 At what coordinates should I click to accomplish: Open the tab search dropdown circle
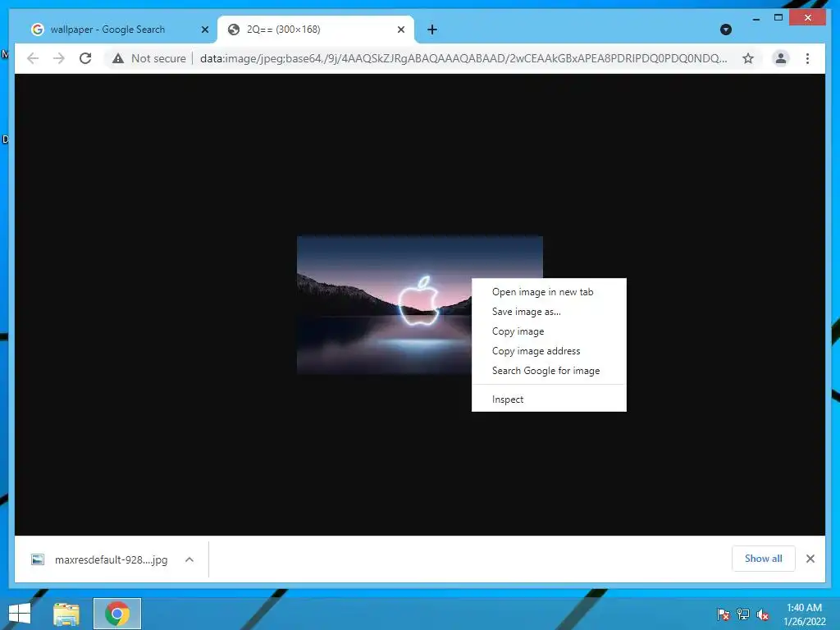click(x=726, y=30)
